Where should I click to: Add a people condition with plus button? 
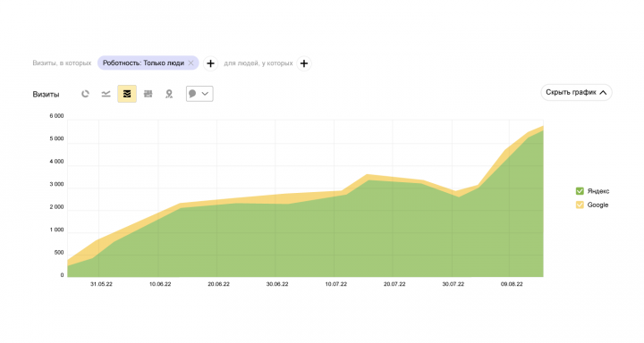[x=304, y=63]
